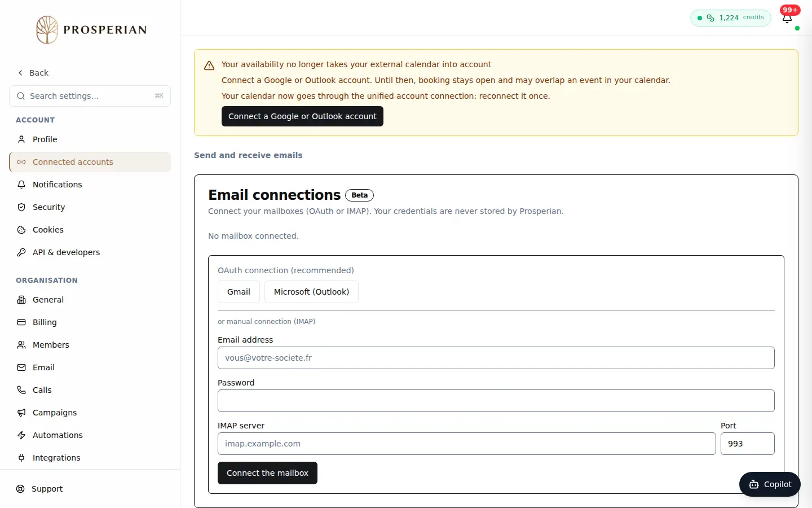Click the Email envelope icon
The height and width of the screenshot is (508, 812).
pyautogui.click(x=21, y=367)
